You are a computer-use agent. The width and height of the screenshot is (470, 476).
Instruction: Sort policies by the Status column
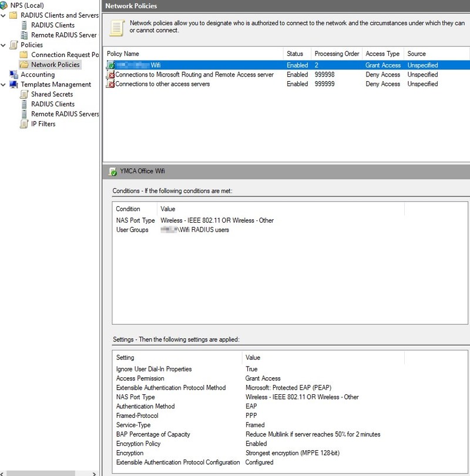[x=297, y=53]
